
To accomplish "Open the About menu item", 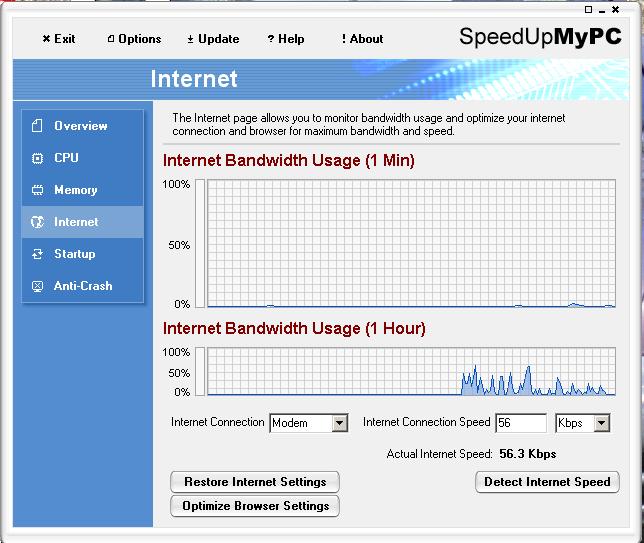I will click(362, 39).
